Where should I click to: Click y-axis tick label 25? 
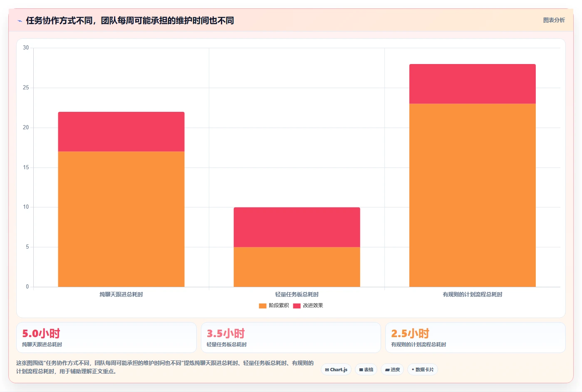tap(26, 88)
